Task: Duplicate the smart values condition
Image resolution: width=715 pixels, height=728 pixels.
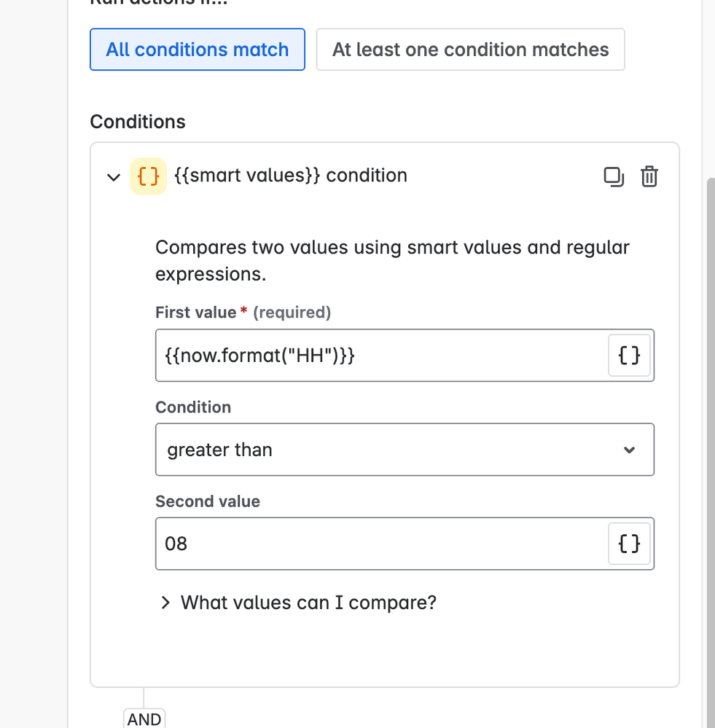Action: pyautogui.click(x=614, y=177)
